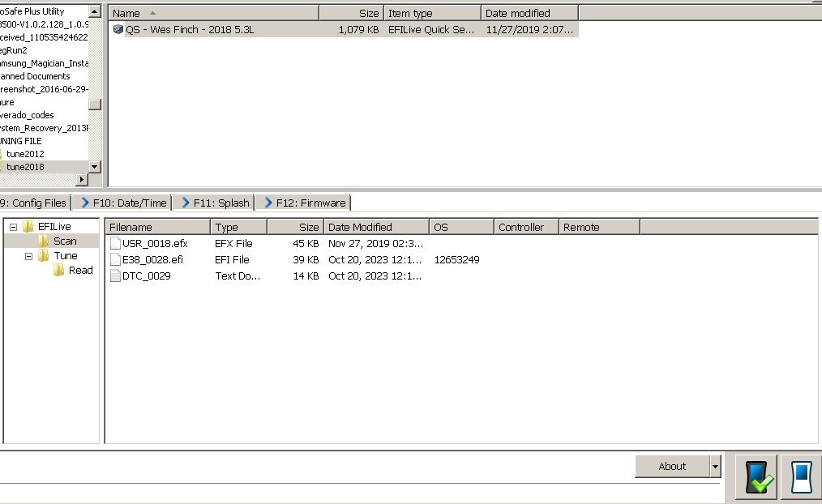This screenshot has width=822, height=504.
Task: Select the egRun2 folder entry
Action: (14, 50)
